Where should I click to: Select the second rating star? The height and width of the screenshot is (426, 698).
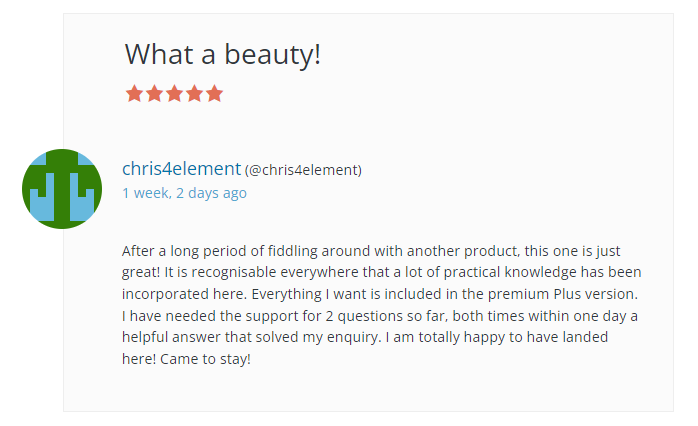pos(154,94)
